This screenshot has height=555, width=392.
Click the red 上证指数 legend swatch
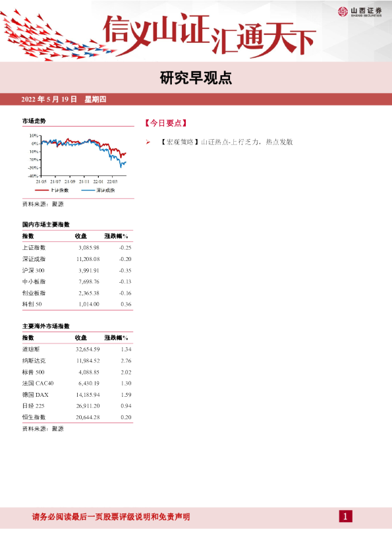[42, 190]
